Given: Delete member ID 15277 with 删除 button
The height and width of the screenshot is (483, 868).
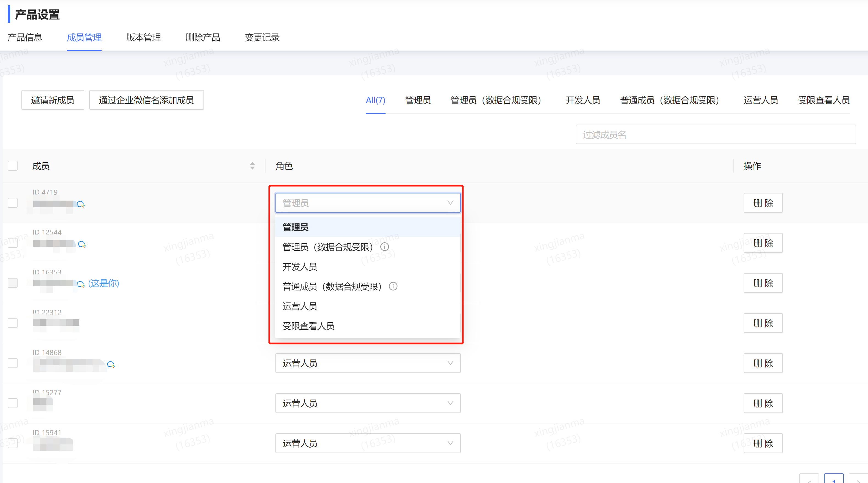Looking at the screenshot, I should [763, 403].
